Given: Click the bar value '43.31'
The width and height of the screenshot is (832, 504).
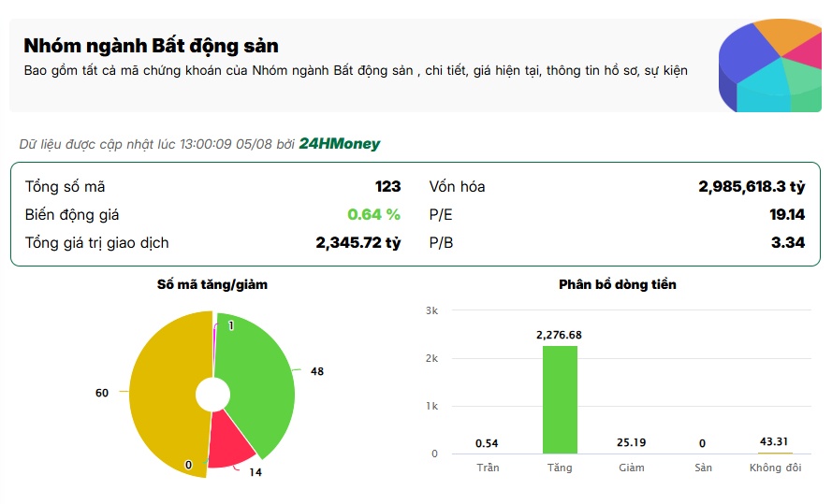Looking at the screenshot, I should 774,441.
